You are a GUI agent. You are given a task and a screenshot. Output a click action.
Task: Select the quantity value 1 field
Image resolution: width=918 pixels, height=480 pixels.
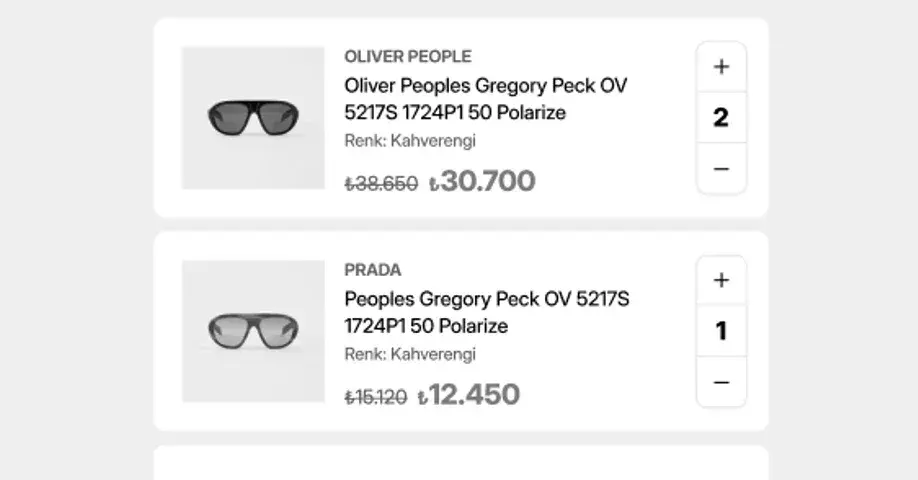(x=721, y=331)
